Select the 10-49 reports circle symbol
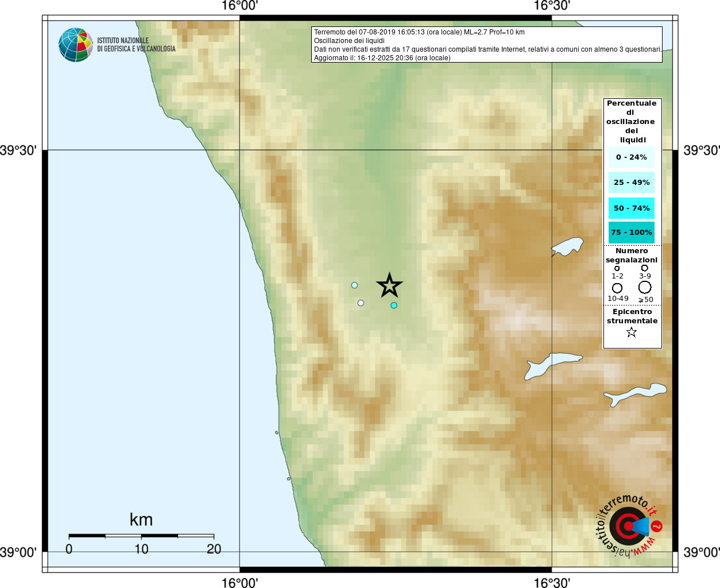The height and width of the screenshot is (588, 720). pos(617,288)
